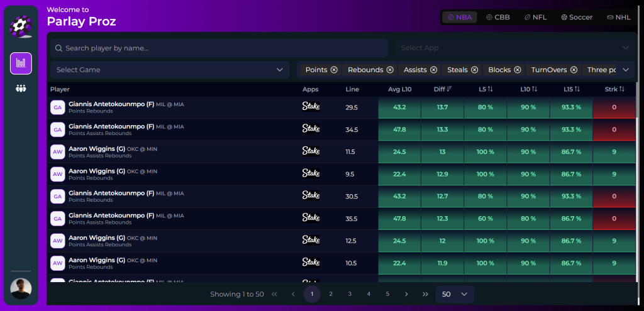Click the 12.3 Diff cell
Screen dimensions: 644x311
point(442,218)
